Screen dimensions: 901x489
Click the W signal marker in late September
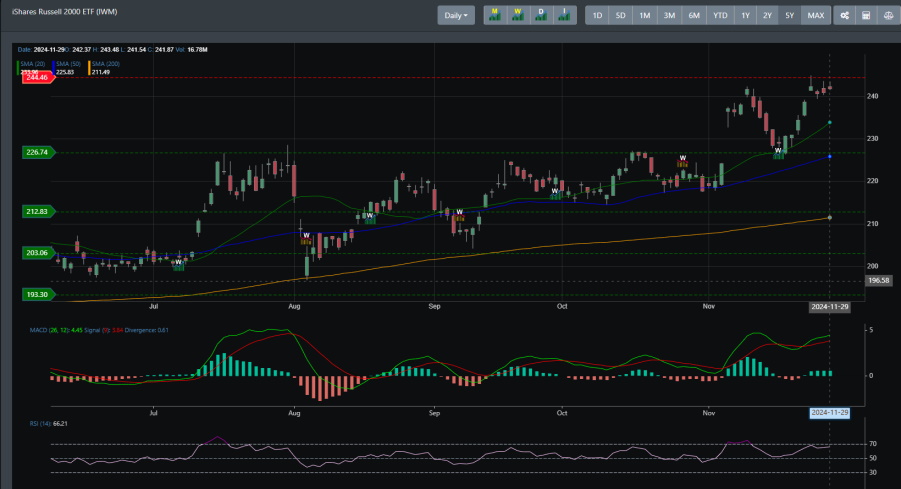[555, 192]
